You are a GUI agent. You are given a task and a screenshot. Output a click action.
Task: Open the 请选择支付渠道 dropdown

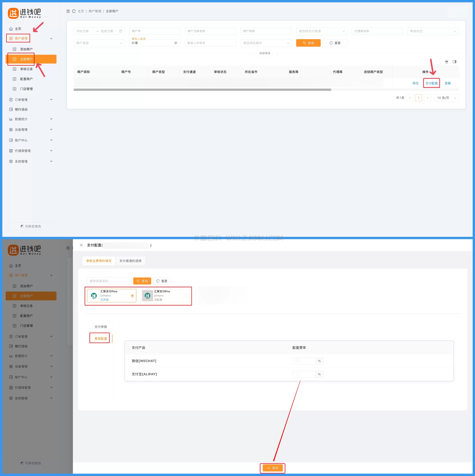pos(321,31)
